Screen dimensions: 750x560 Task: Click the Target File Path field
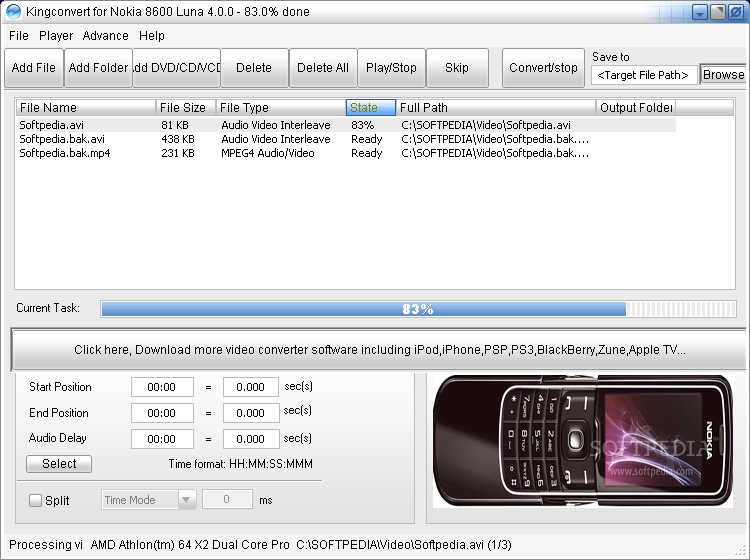(x=644, y=75)
